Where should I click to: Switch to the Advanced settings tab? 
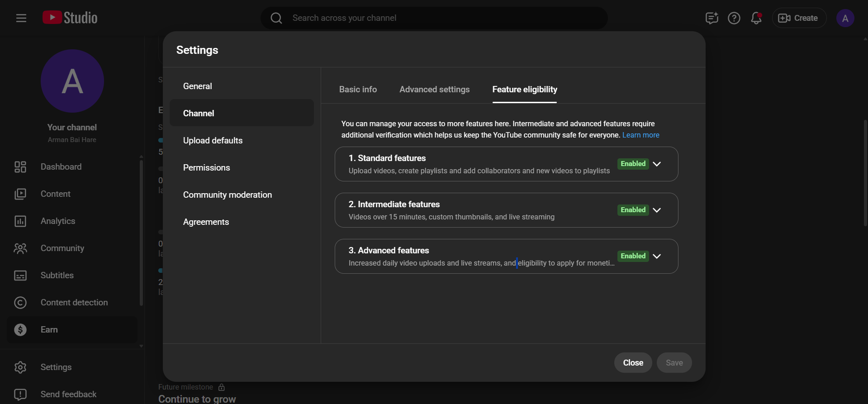pyautogui.click(x=434, y=90)
